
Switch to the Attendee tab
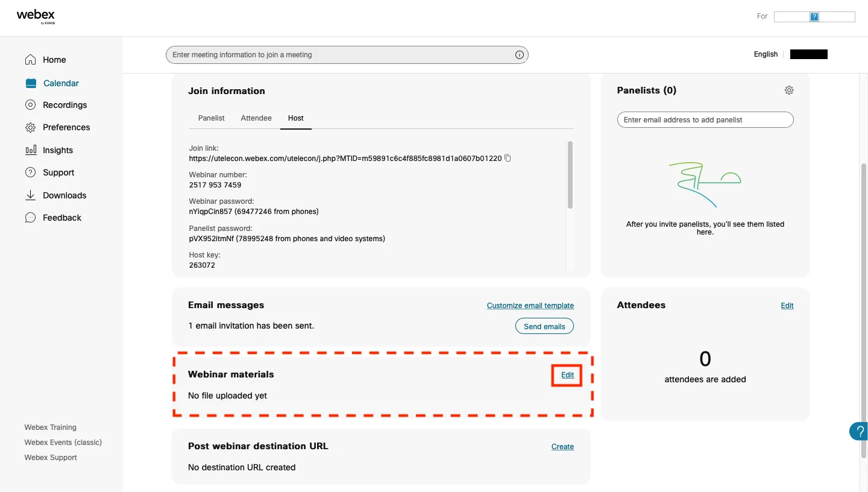tap(256, 118)
